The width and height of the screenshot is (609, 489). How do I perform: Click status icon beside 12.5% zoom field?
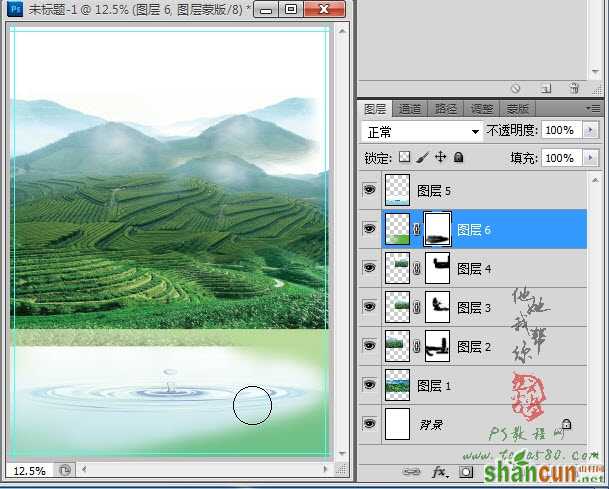pos(64,471)
